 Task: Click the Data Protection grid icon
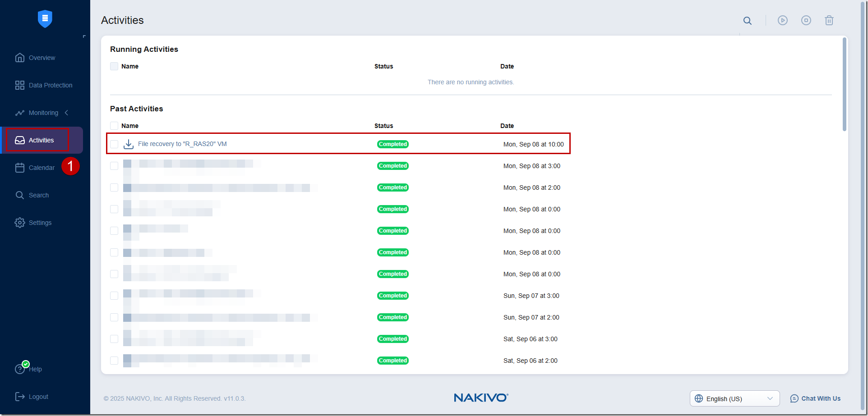(19, 85)
